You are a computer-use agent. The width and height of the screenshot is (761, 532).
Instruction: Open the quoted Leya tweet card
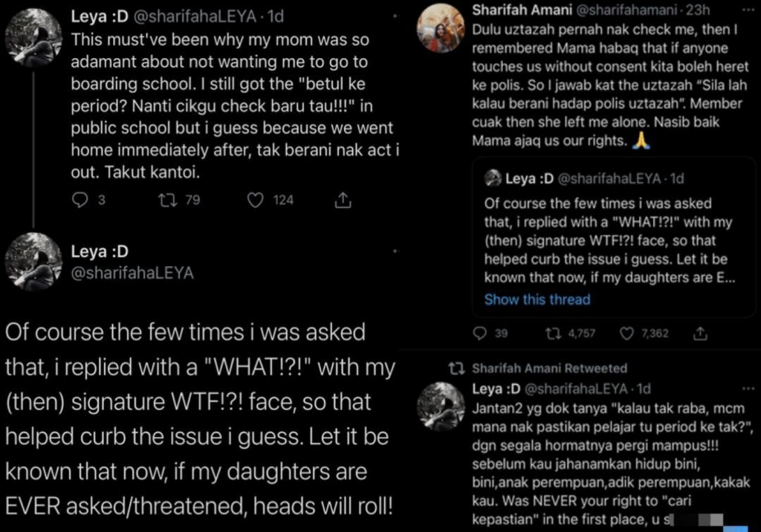pos(614,237)
